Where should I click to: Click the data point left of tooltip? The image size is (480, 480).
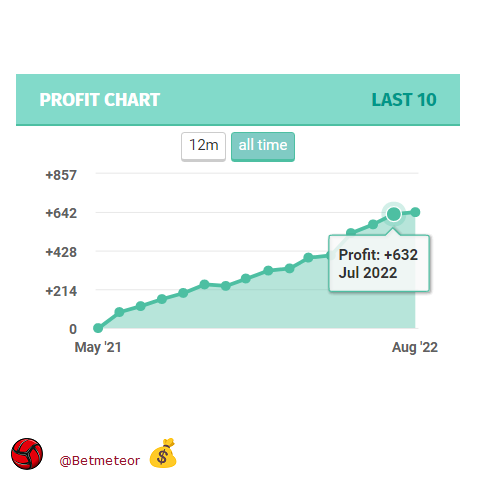[308, 257]
